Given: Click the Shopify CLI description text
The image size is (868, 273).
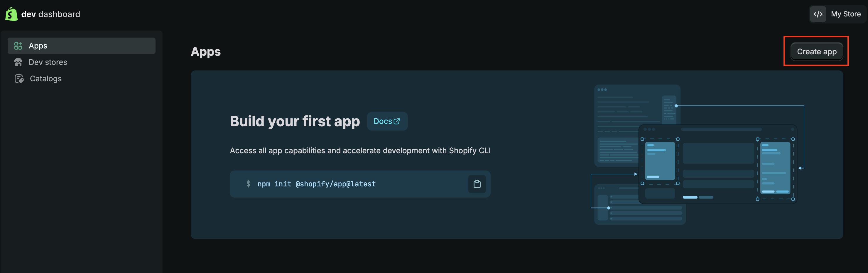Looking at the screenshot, I should pyautogui.click(x=360, y=151).
